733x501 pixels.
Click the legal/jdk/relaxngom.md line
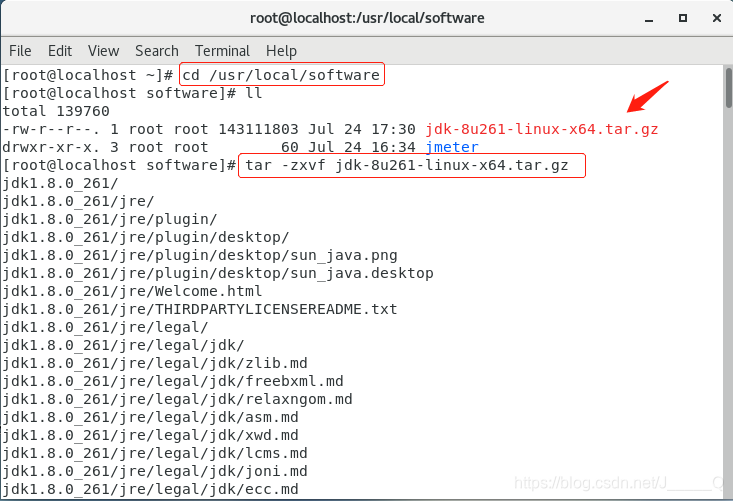178,399
